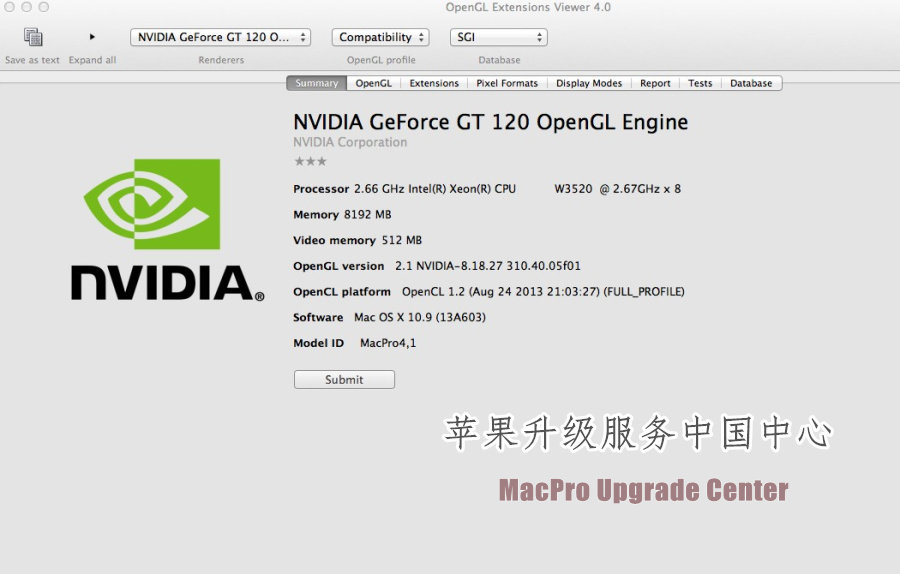Click the NVIDIA Corporation vendor text
The height and width of the screenshot is (574, 900).
pyautogui.click(x=350, y=142)
